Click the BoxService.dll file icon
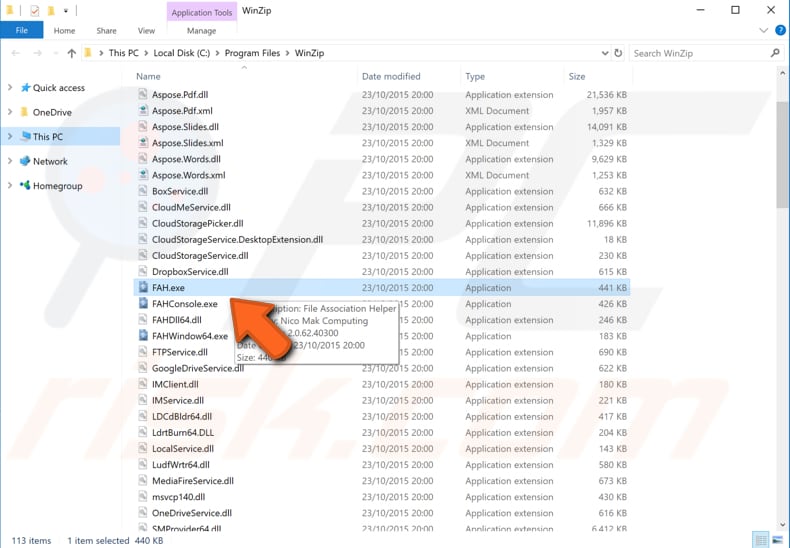Viewport: 790px width, 548px height. (143, 191)
